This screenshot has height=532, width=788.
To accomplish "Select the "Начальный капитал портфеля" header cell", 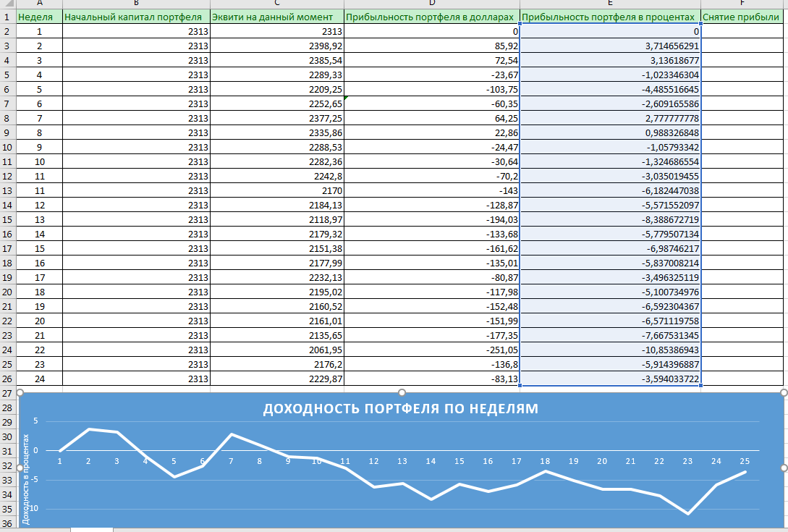I will click(136, 17).
